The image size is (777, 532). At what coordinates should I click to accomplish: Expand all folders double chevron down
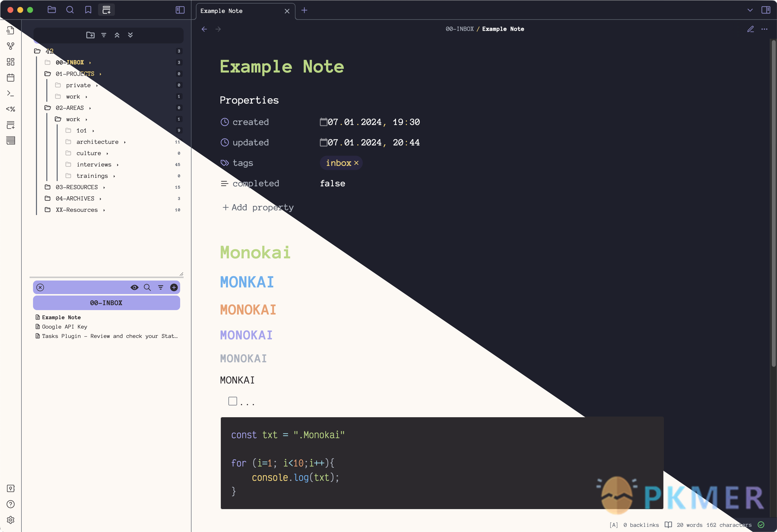pos(130,35)
